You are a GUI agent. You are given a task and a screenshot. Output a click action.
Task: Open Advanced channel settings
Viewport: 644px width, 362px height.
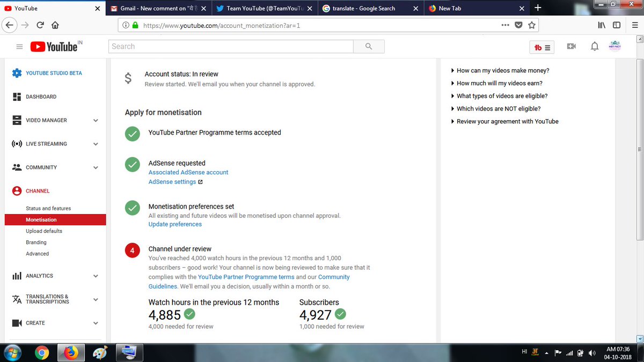pyautogui.click(x=37, y=254)
